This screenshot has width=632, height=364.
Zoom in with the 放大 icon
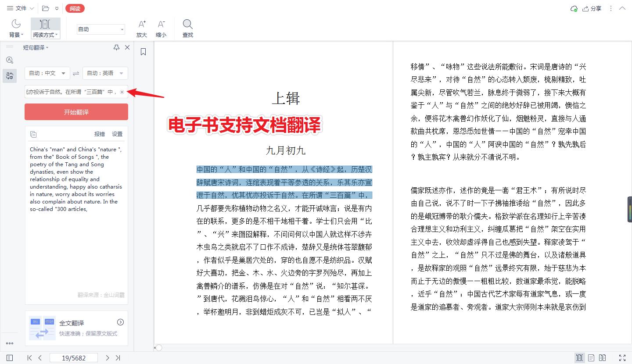coord(141,25)
